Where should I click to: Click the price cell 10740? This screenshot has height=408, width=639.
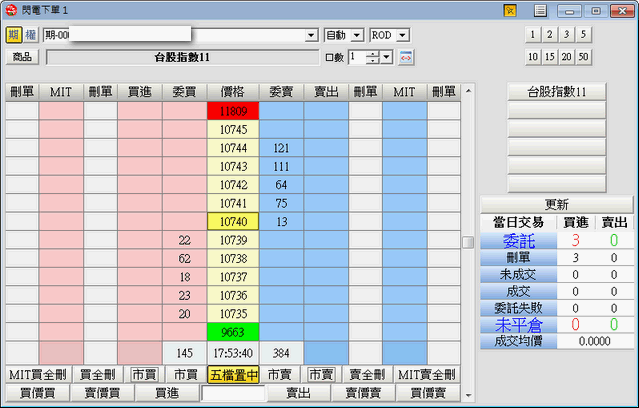pos(232,221)
